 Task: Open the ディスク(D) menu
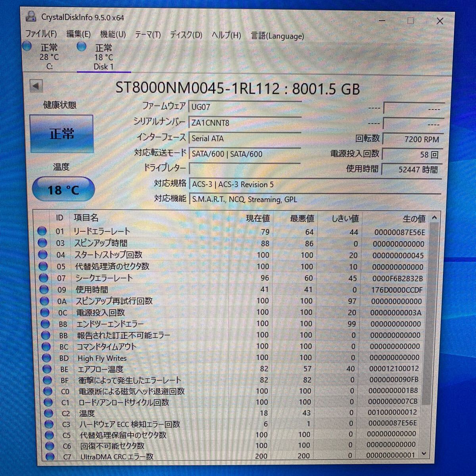(186, 35)
